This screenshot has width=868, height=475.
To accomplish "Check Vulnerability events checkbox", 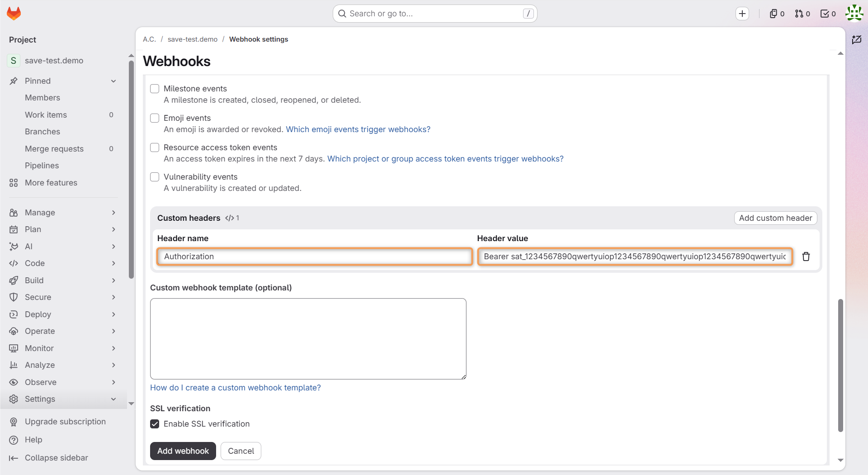I will click(155, 177).
